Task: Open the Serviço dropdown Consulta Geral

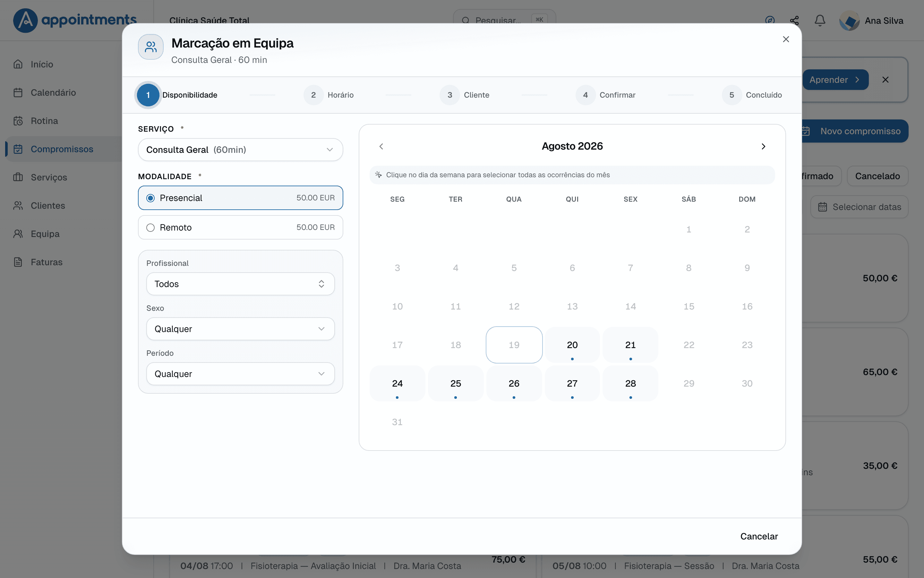Action: click(241, 150)
